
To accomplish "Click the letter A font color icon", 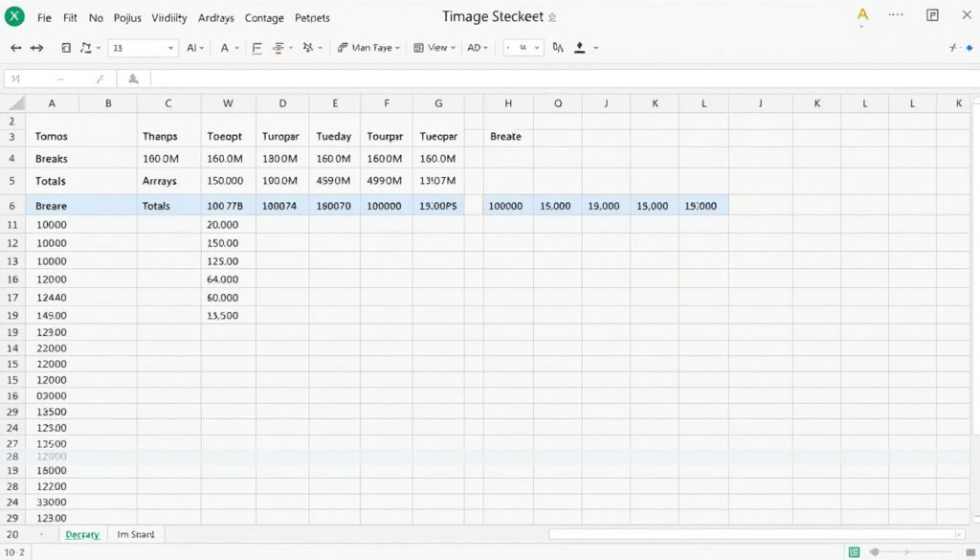I will [x=224, y=48].
